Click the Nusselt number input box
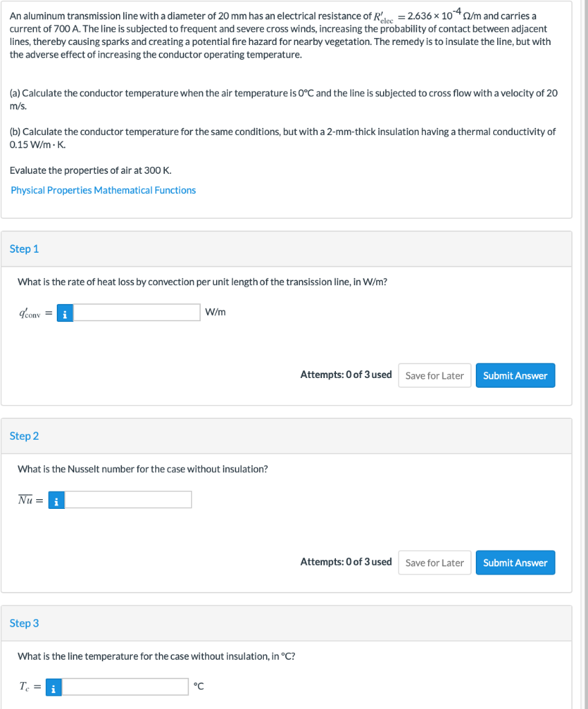 click(129, 499)
